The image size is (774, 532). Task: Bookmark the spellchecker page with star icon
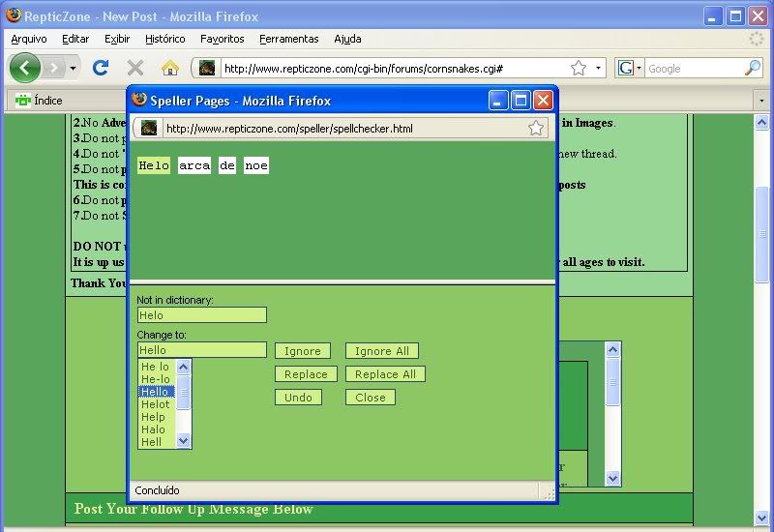click(x=536, y=129)
